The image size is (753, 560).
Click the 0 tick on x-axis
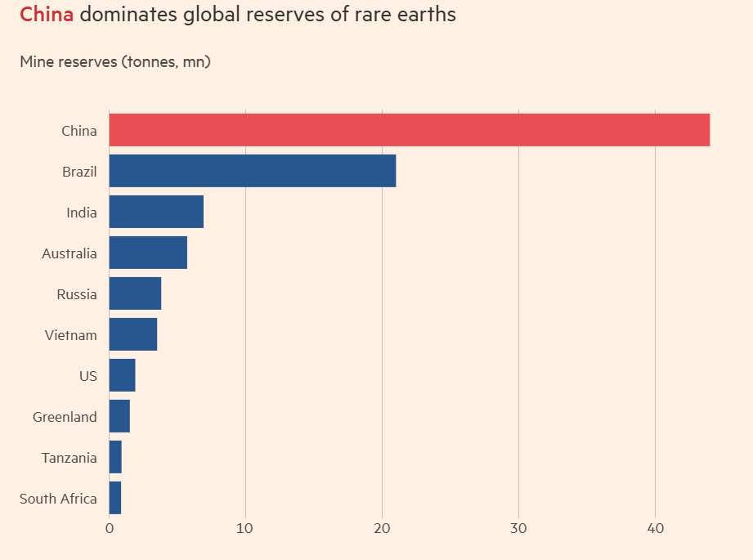pyautogui.click(x=110, y=528)
